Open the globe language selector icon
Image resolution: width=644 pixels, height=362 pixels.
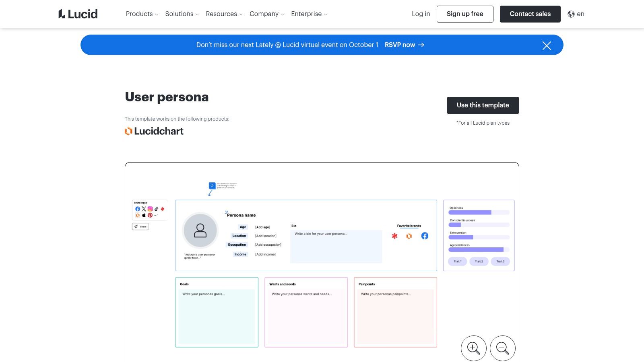click(x=571, y=14)
